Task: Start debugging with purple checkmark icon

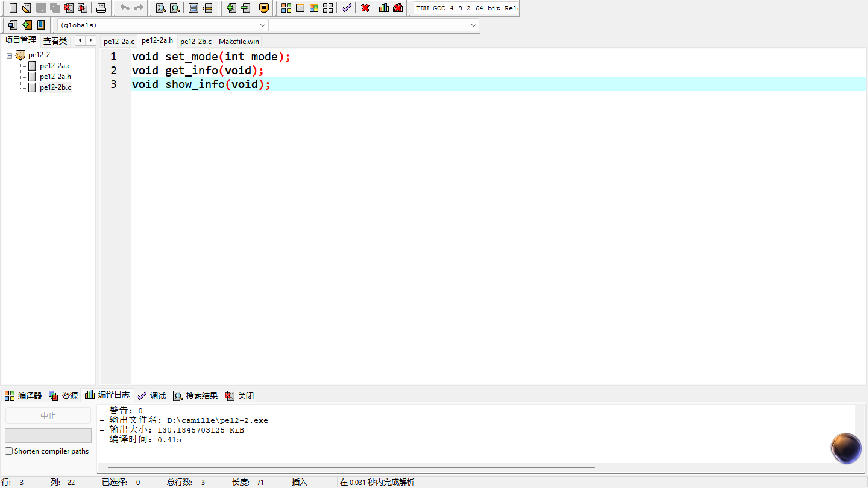Action: coord(346,8)
